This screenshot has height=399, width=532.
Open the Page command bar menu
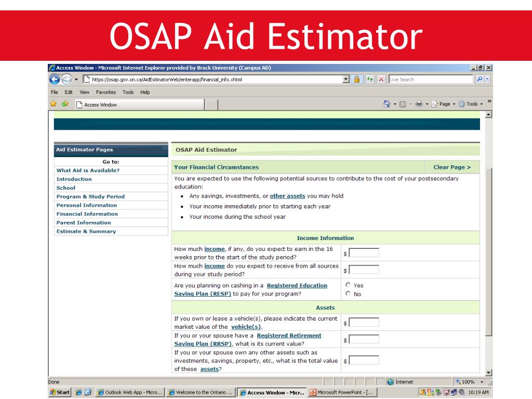[444, 104]
